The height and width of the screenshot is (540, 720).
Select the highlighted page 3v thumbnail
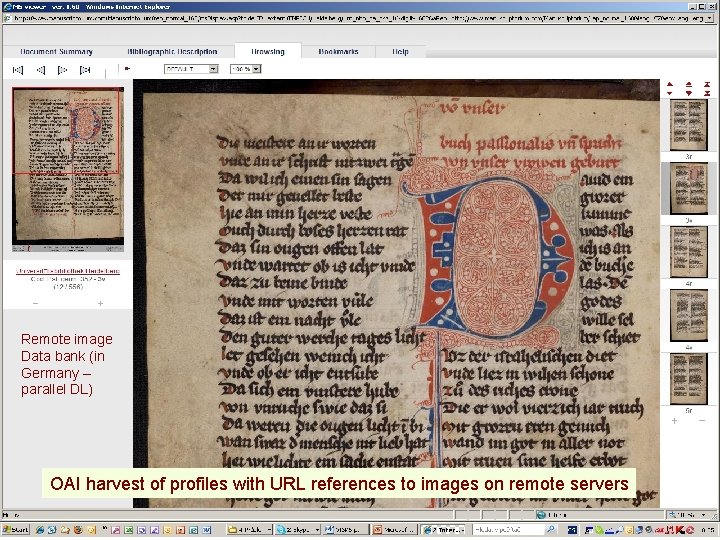(x=688, y=188)
